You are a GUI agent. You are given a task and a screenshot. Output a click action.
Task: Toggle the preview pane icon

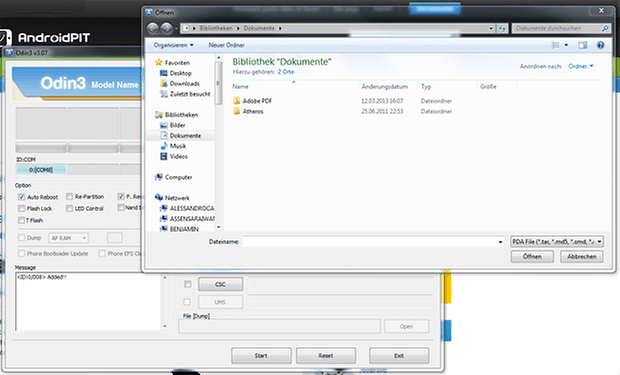[x=583, y=45]
